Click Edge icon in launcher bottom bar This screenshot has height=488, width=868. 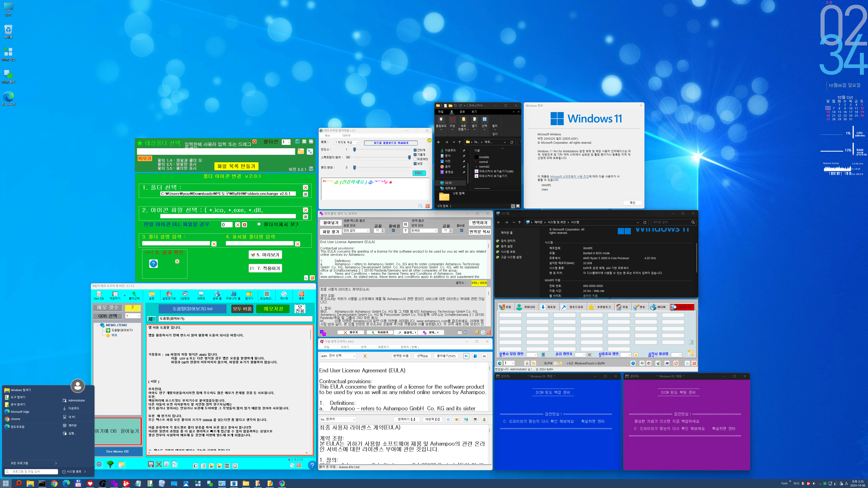[500, 363]
